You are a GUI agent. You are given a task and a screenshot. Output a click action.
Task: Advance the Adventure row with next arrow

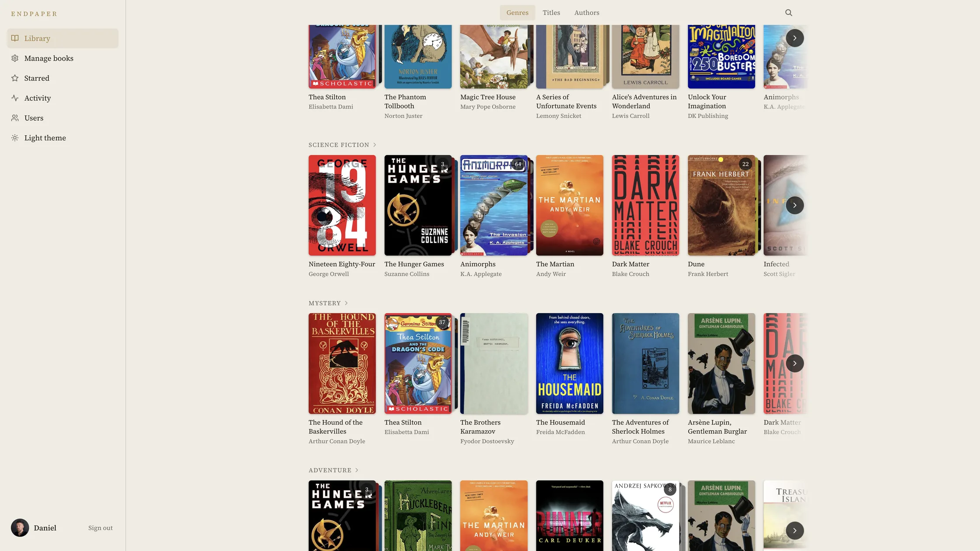[x=794, y=530]
